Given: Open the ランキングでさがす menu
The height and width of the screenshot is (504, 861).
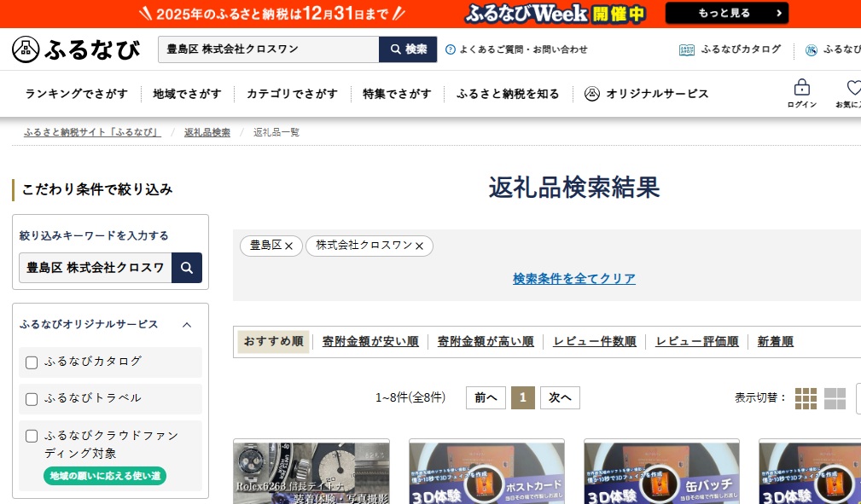Looking at the screenshot, I should click(77, 94).
